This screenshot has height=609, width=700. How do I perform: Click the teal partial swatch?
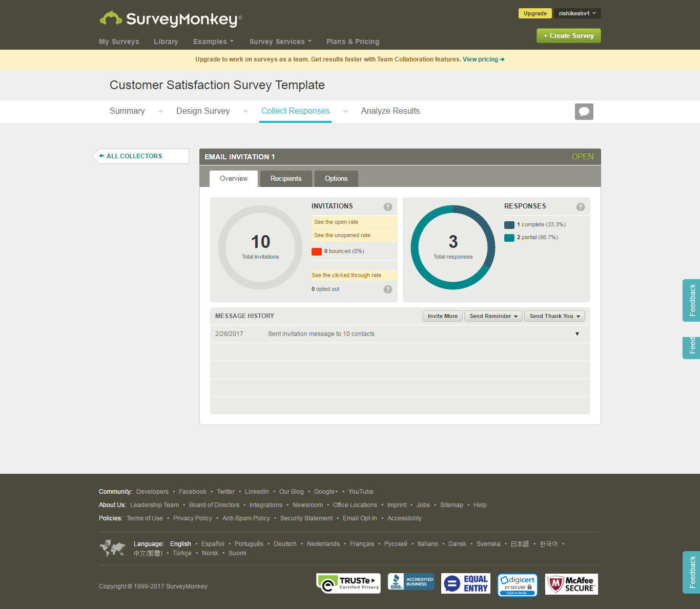tap(509, 238)
